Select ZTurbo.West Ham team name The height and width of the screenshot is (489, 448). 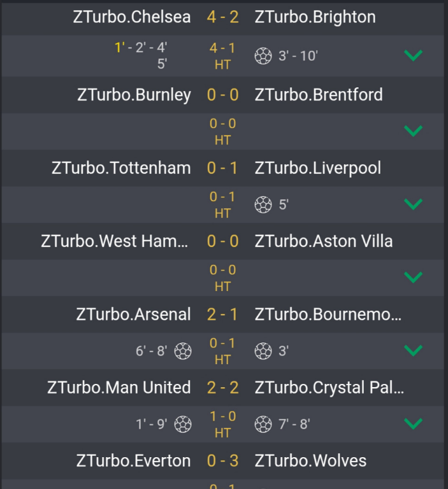(115, 241)
